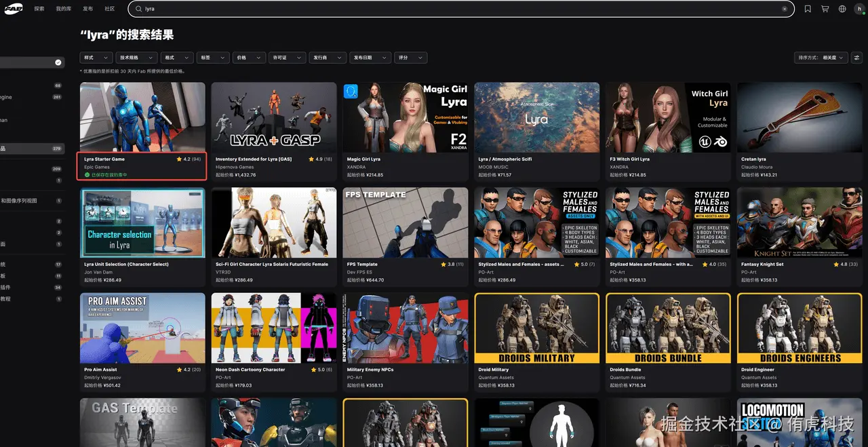Open the saved bookmarks icon

pos(808,9)
